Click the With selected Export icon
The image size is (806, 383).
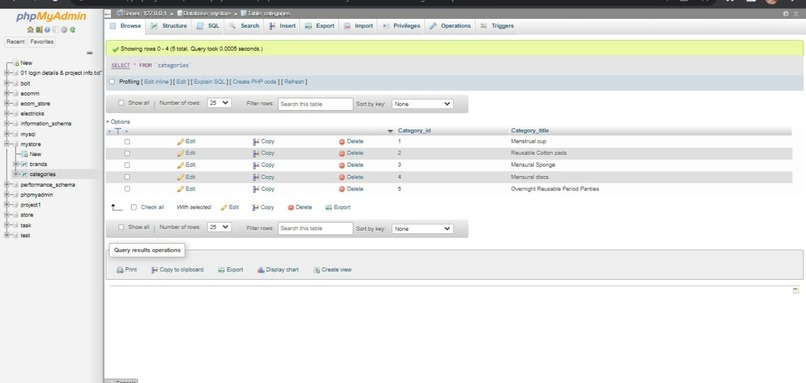[329, 207]
